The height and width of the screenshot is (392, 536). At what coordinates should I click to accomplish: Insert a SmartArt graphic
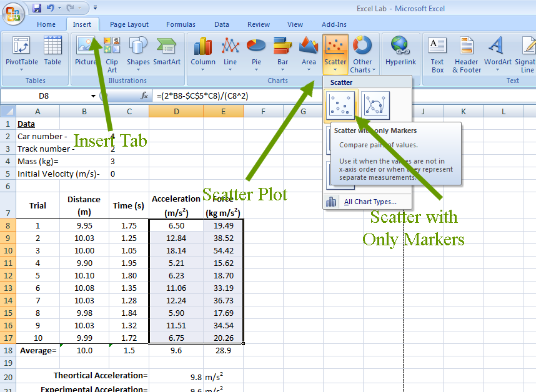pos(167,51)
